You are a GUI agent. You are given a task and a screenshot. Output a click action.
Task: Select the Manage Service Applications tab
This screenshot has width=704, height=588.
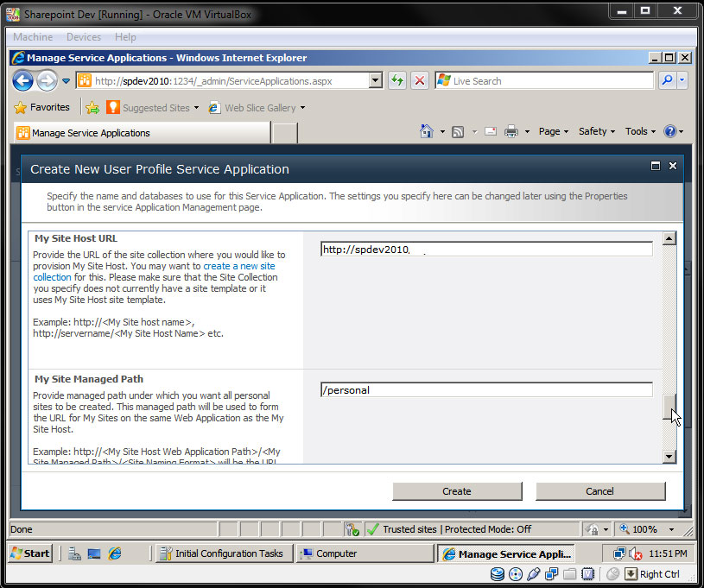point(142,133)
